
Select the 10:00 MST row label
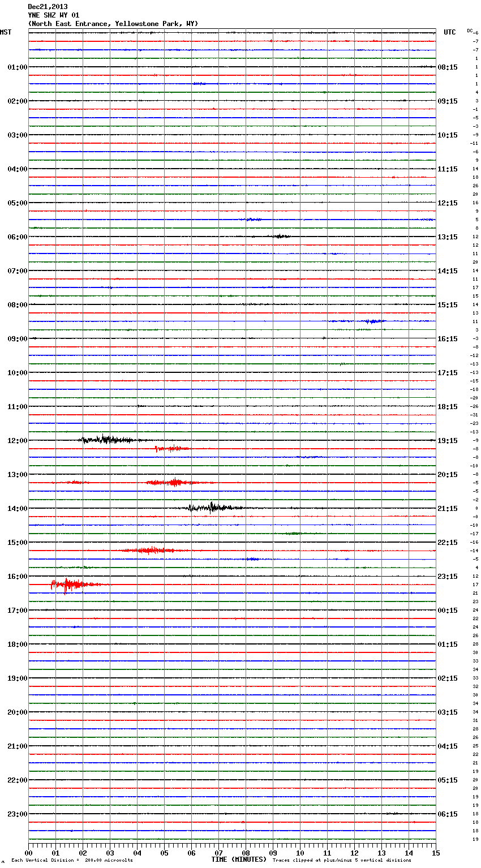pyautogui.click(x=18, y=373)
